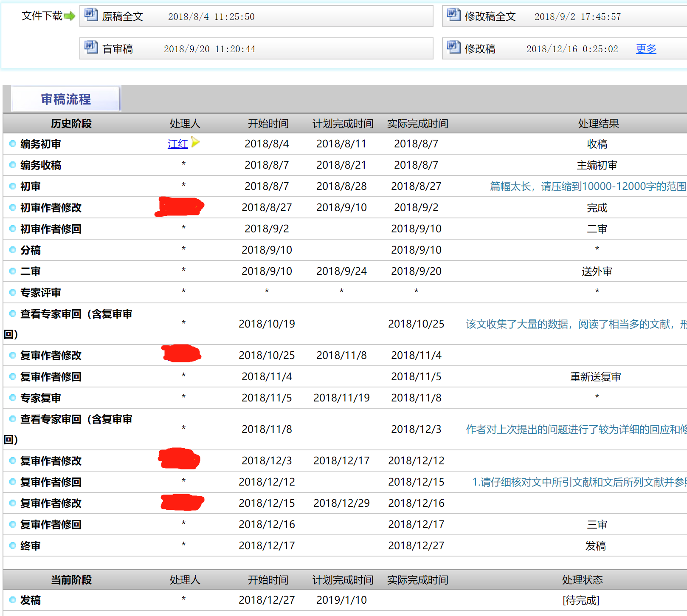Screen dimensions: 687x616
Task: Click the 文件下载 label
Action: click(x=42, y=16)
